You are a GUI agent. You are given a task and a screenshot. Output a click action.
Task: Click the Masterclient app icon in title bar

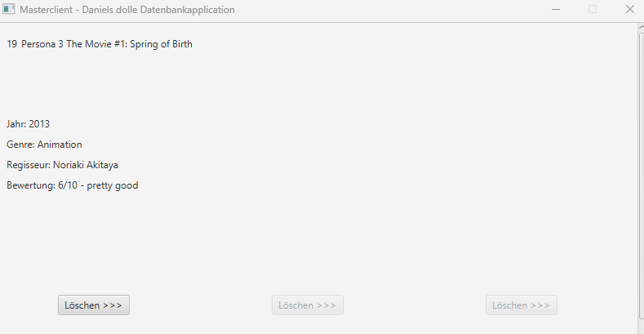point(9,9)
